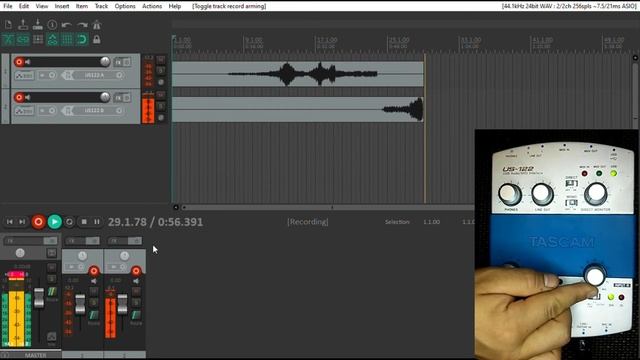Click the Open project toolbar icon
This screenshot has height=360, width=640.
(23, 24)
